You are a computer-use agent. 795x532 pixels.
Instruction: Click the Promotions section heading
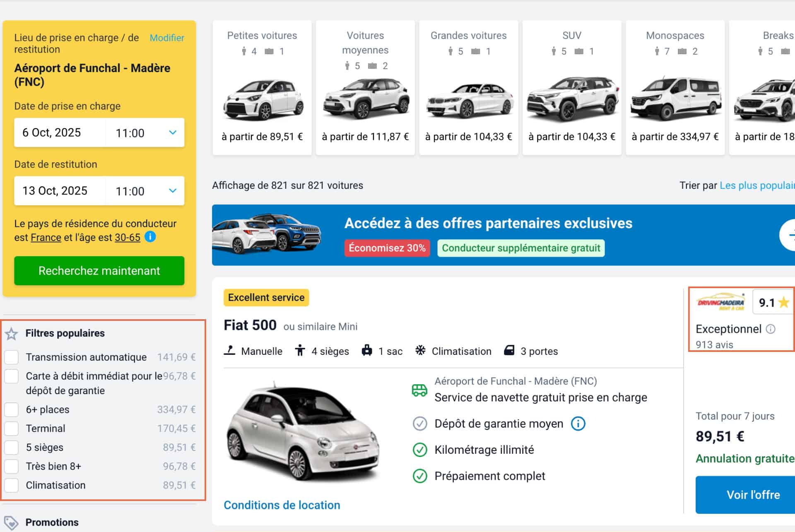(x=52, y=522)
